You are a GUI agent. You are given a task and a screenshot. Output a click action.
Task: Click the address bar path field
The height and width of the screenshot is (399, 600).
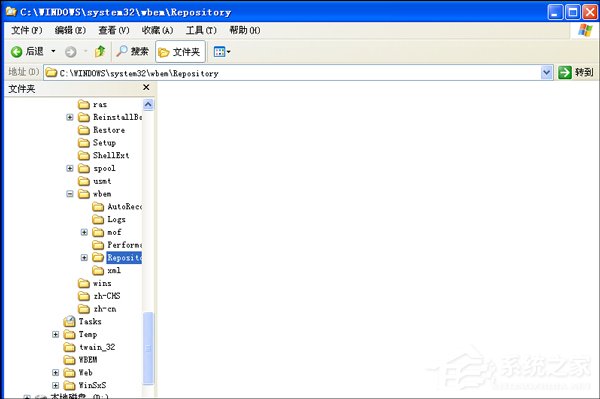point(293,73)
